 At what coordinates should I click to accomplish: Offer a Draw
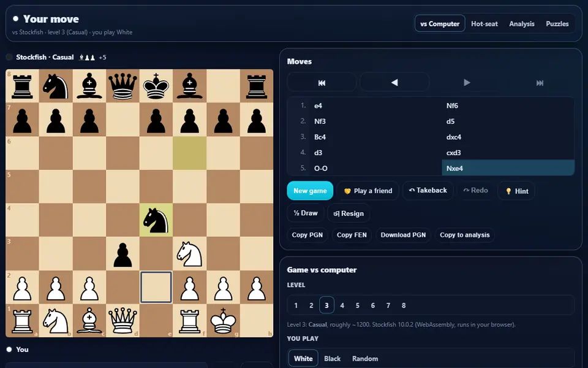pyautogui.click(x=306, y=213)
